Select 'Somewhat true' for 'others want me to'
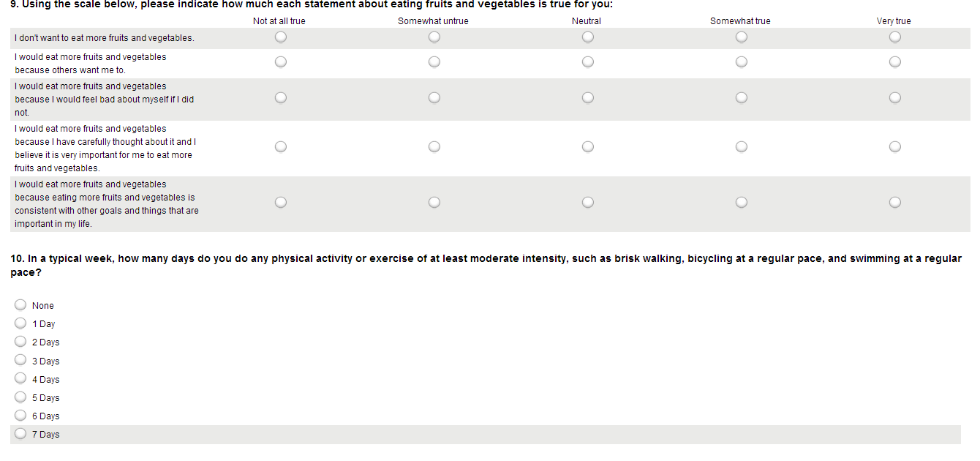The height and width of the screenshot is (461, 980). click(741, 62)
